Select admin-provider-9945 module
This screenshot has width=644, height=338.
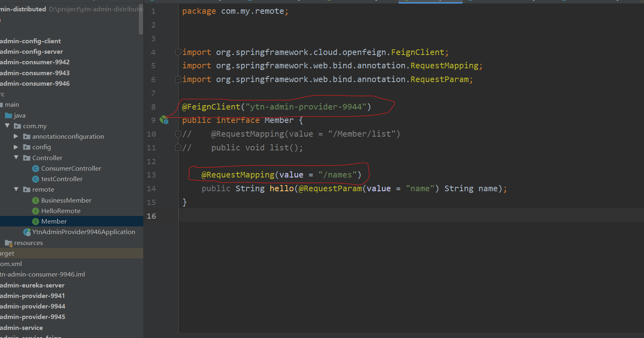coord(32,317)
